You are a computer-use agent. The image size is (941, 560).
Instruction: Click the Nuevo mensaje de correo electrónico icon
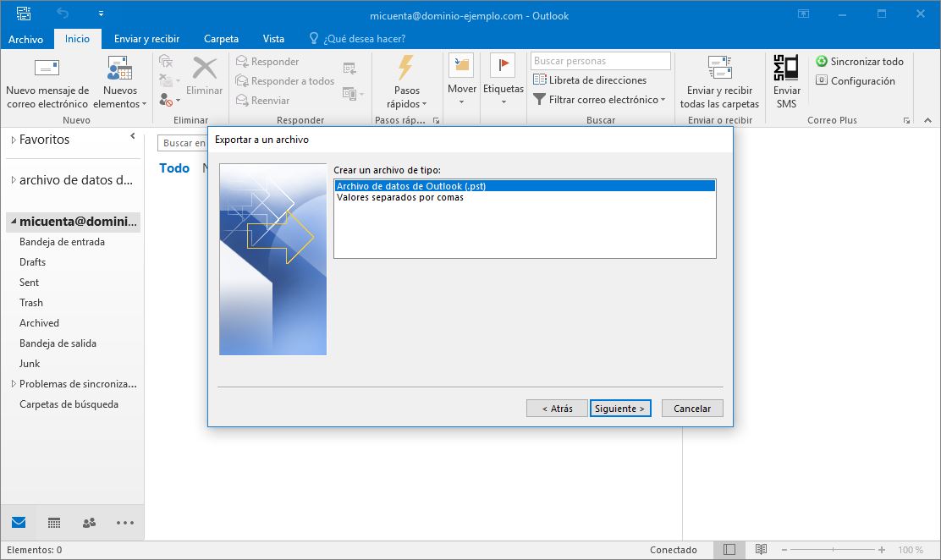[x=47, y=68]
